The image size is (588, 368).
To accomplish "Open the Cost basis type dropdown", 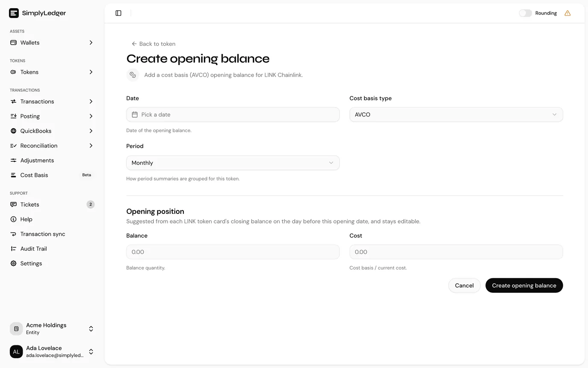I will pyautogui.click(x=456, y=115).
